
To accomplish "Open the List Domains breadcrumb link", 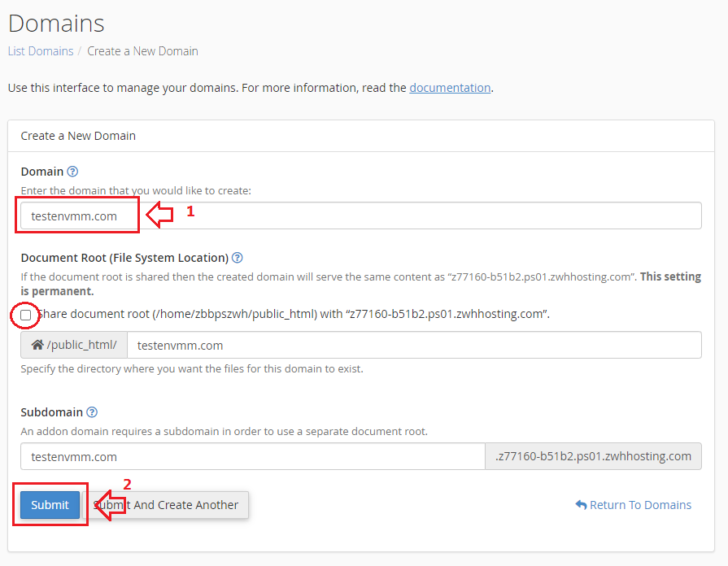I will (x=41, y=51).
